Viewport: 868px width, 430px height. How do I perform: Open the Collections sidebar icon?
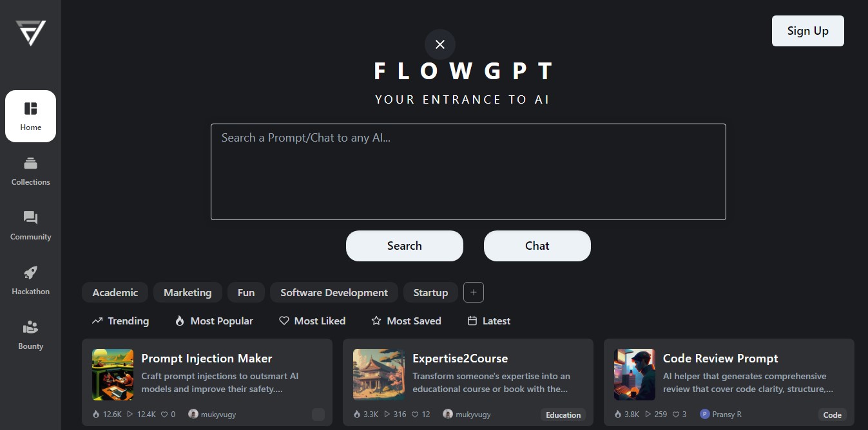30,164
